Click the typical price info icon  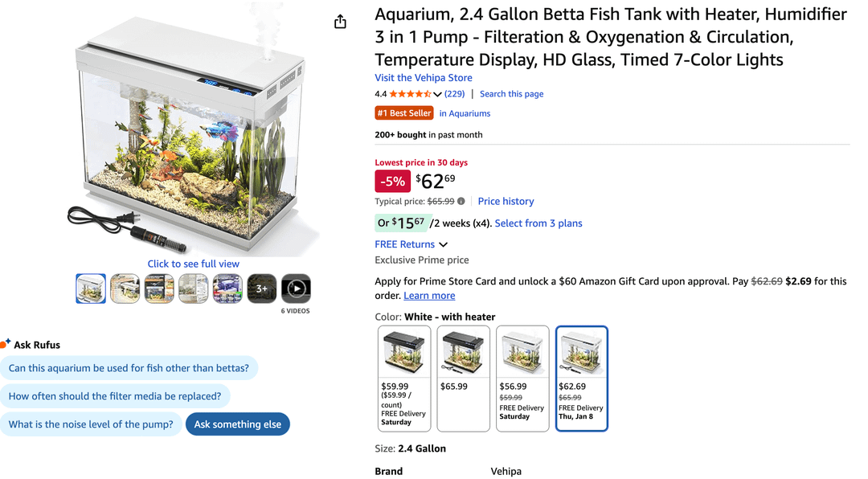tap(461, 201)
